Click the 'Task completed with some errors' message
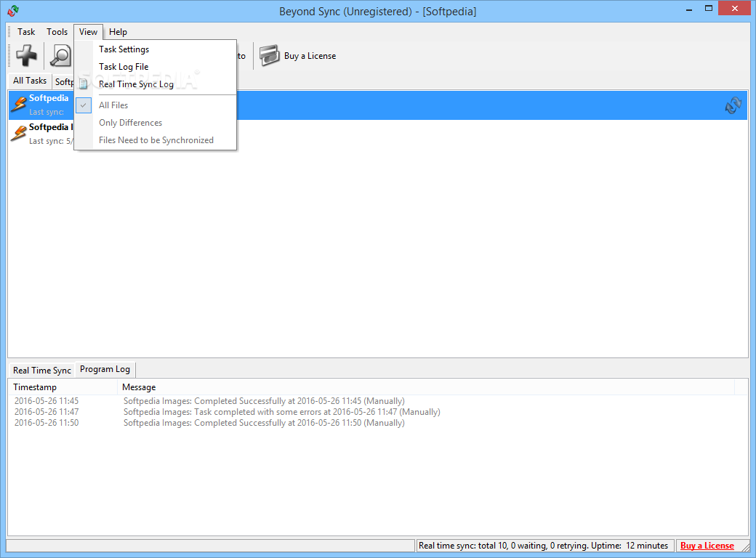This screenshot has height=558, width=756. pyautogui.click(x=281, y=412)
